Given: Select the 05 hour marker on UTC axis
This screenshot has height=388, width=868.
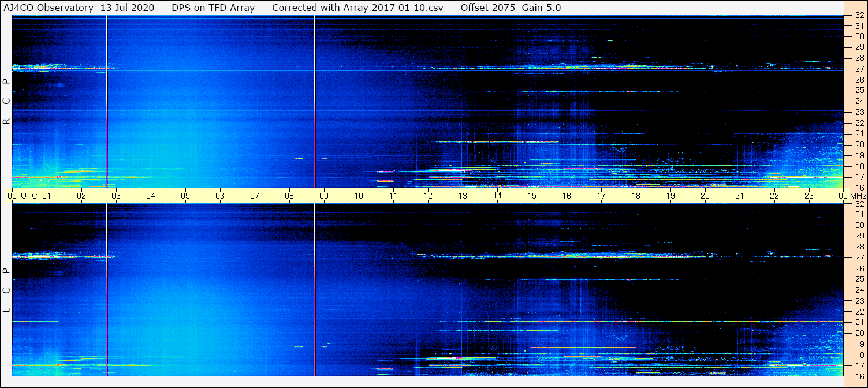Looking at the screenshot, I should 185,196.
